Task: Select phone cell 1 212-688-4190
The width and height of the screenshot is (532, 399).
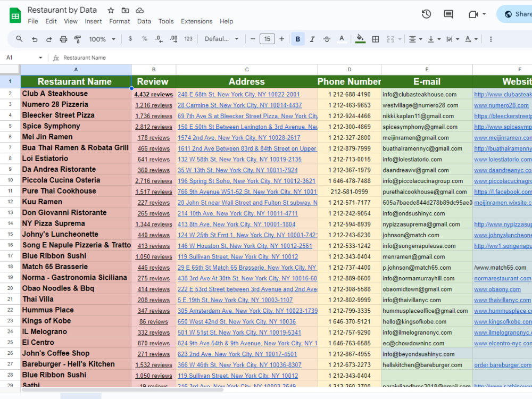Action: [349, 94]
